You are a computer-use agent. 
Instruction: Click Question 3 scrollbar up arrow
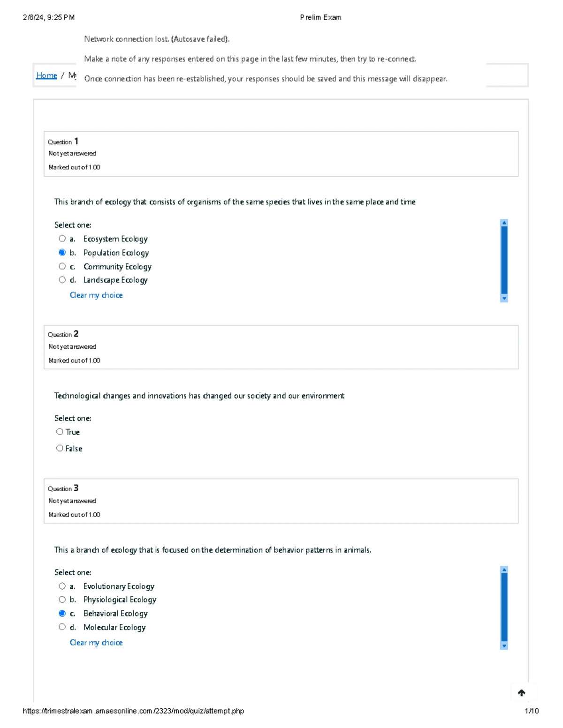pyautogui.click(x=504, y=570)
